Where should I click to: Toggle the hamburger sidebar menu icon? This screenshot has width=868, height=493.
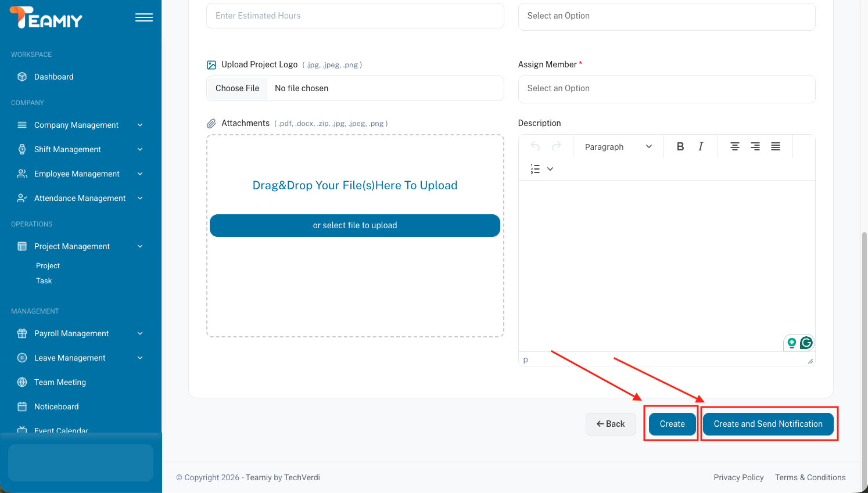(x=144, y=17)
